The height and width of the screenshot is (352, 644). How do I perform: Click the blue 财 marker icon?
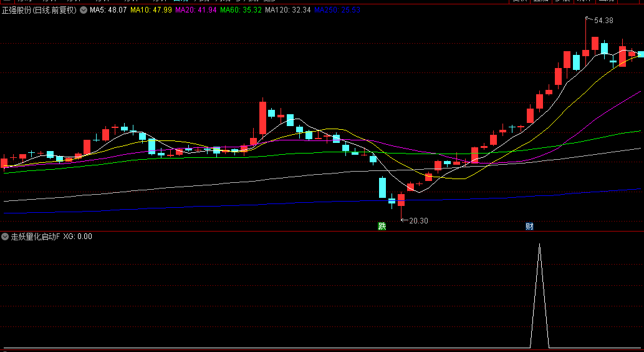(529, 226)
